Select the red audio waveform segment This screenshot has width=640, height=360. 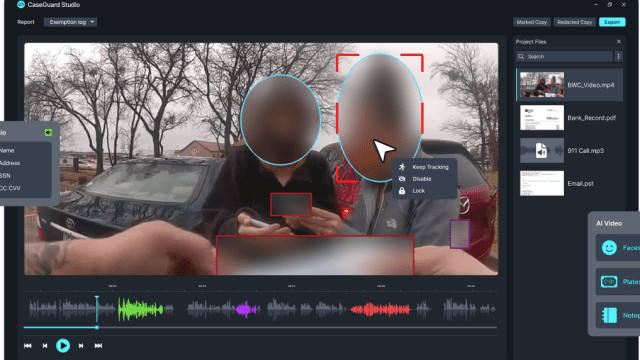coord(380,309)
